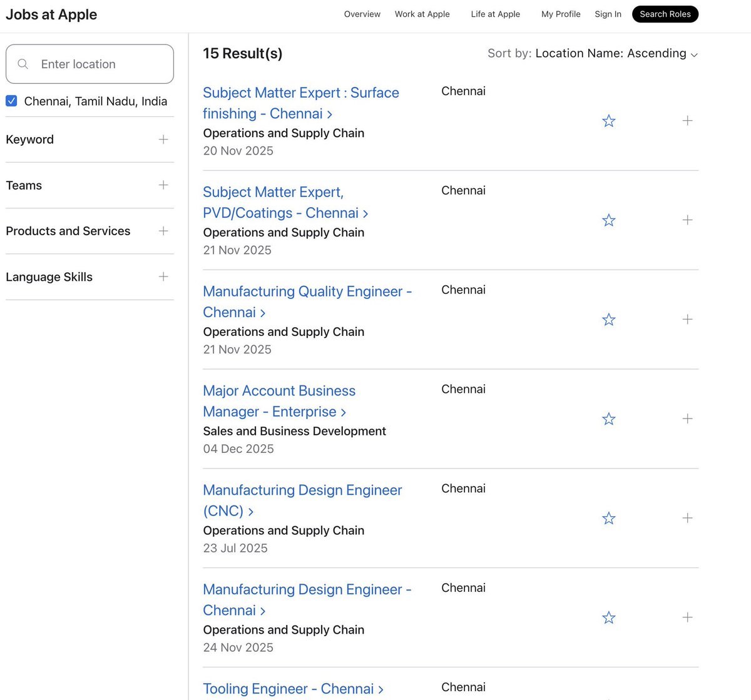
Task: Expand the Teams filter section
Action: (89, 185)
